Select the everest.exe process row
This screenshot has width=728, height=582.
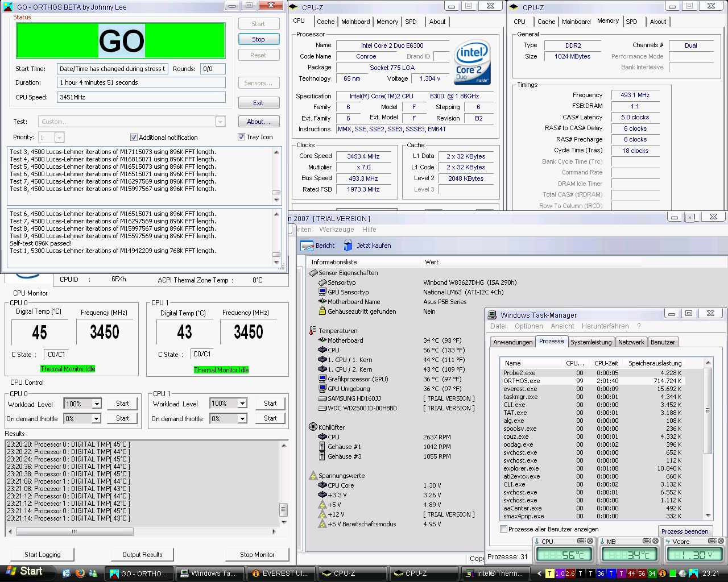(x=592, y=389)
